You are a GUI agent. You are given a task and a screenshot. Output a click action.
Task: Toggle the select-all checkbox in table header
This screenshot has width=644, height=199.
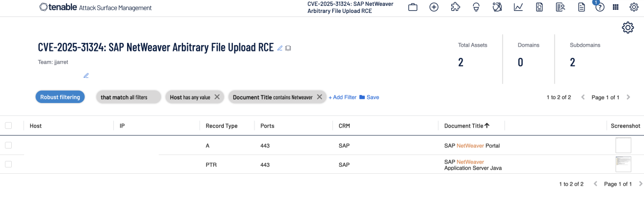[8, 126]
